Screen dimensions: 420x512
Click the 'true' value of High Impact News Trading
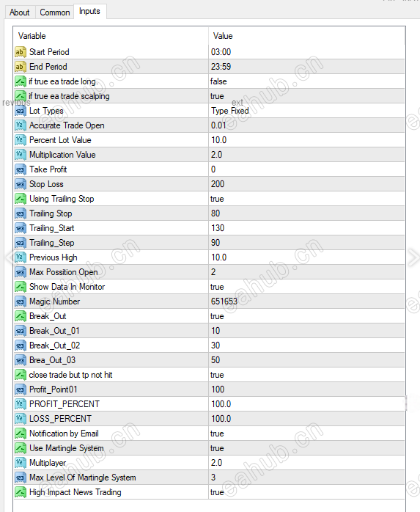coord(217,492)
